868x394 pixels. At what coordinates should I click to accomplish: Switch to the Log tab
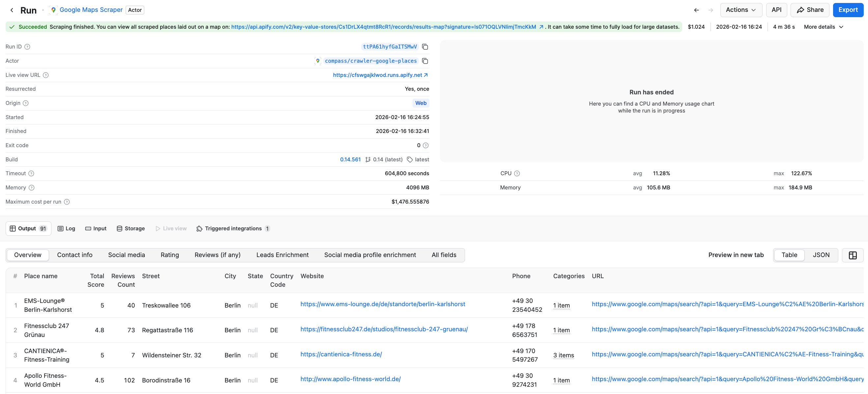pos(66,228)
